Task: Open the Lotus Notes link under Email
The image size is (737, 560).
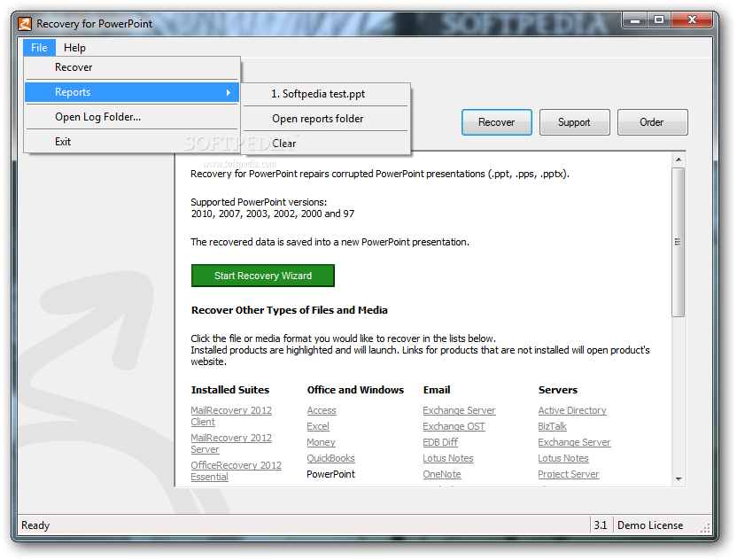Action: 448,458
